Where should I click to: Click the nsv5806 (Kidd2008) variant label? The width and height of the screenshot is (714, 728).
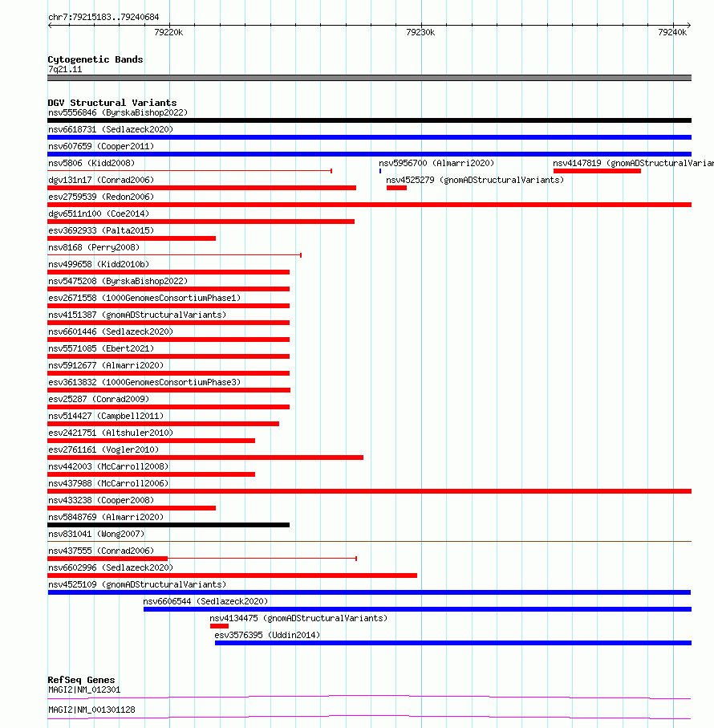tap(91, 164)
